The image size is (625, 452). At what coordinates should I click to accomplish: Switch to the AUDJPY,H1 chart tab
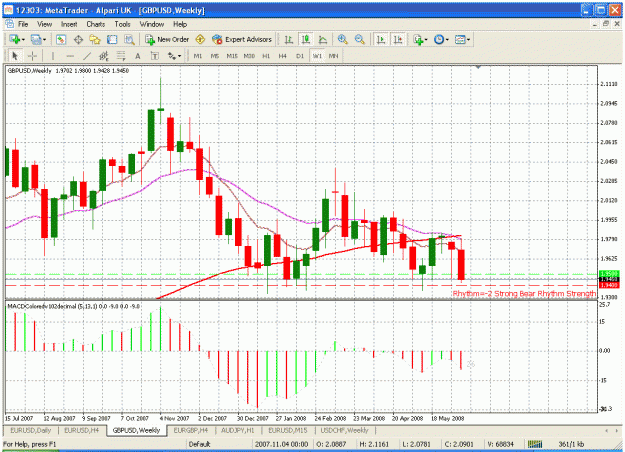click(x=238, y=430)
